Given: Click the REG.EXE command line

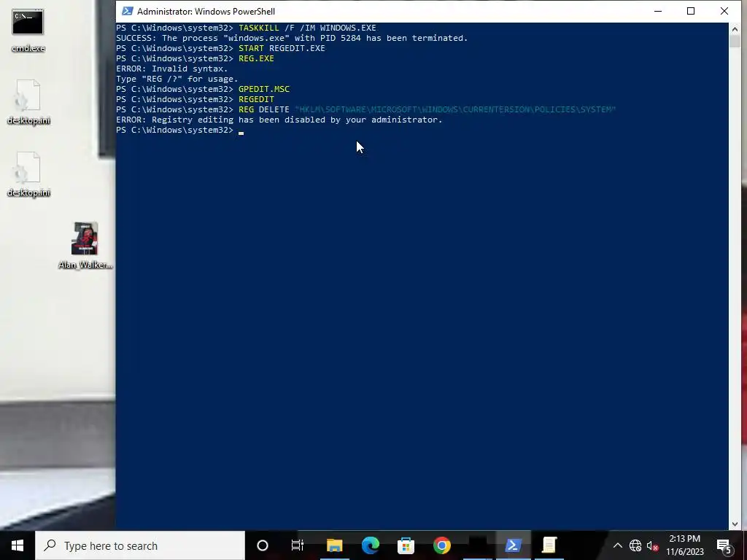Looking at the screenshot, I should (x=195, y=58).
